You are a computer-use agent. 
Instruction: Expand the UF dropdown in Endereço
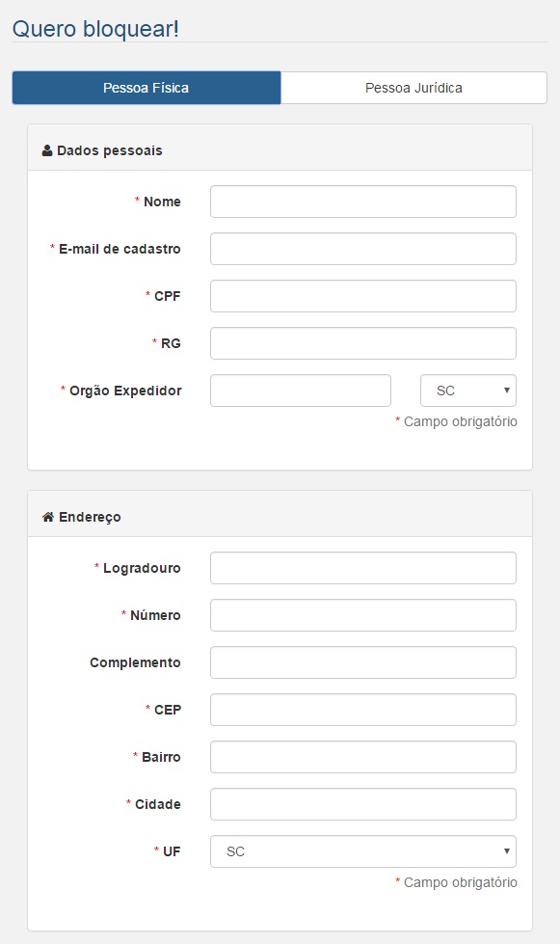click(363, 851)
